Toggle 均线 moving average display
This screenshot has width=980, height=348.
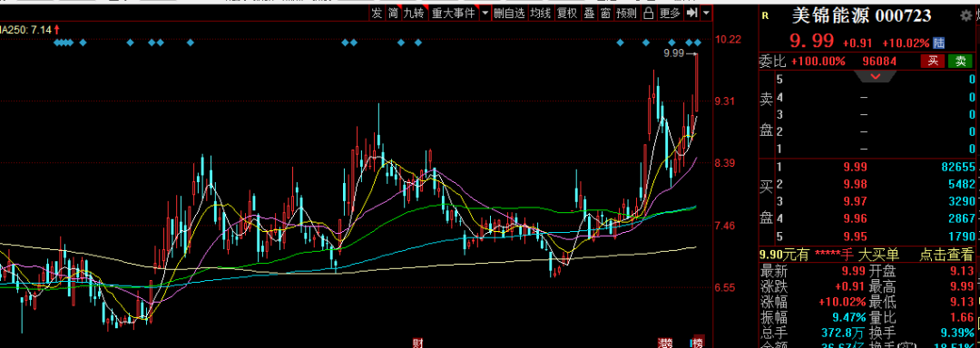(x=541, y=13)
